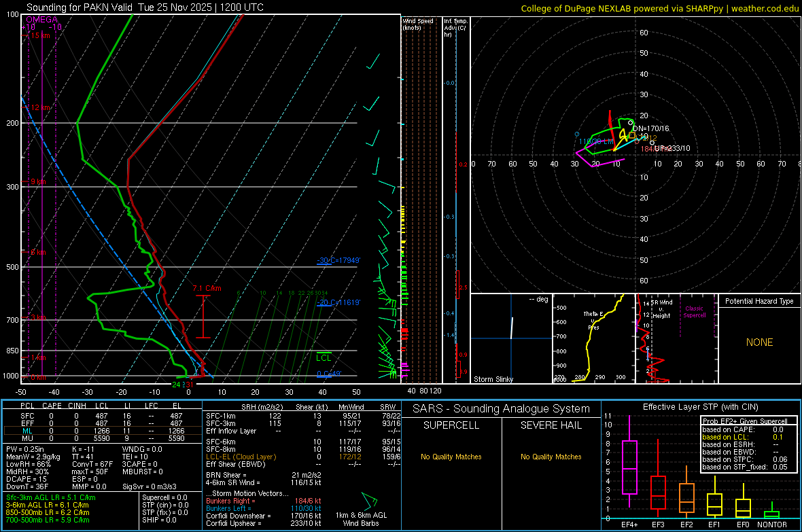This screenshot has width=802, height=532.
Task: Click the 'SEVERE HAIL' column heading in SARS
Action: [x=551, y=425]
